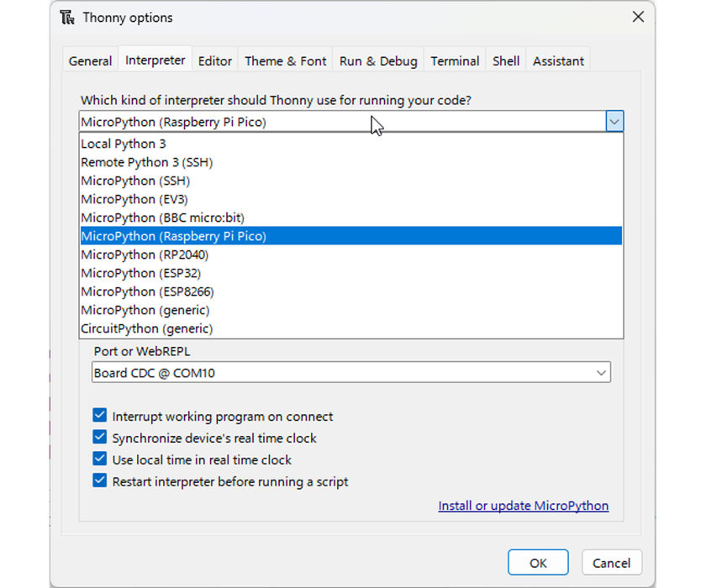Open the Editor tab
Viewport: 706px width, 588px height.
[x=215, y=60]
